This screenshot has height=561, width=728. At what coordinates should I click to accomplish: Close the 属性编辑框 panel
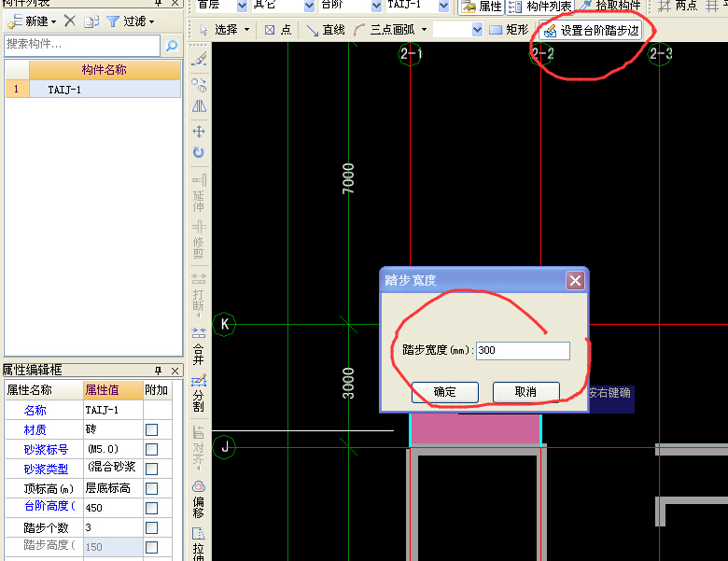coord(175,371)
